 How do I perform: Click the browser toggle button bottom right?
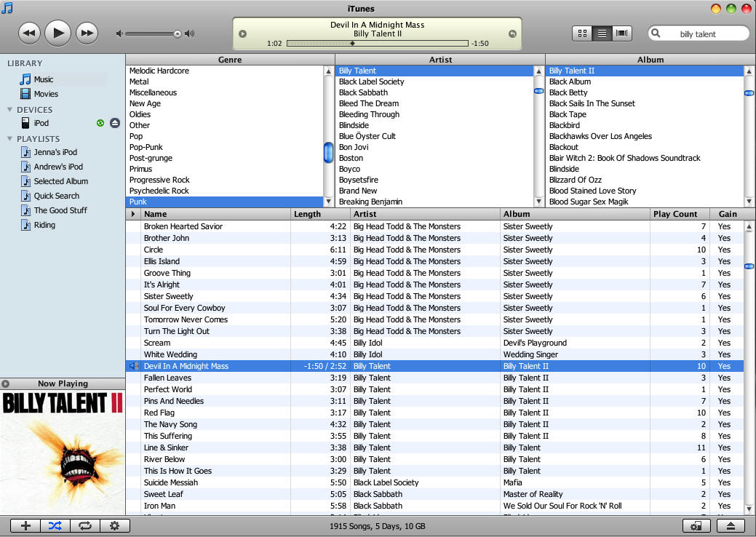(696, 526)
